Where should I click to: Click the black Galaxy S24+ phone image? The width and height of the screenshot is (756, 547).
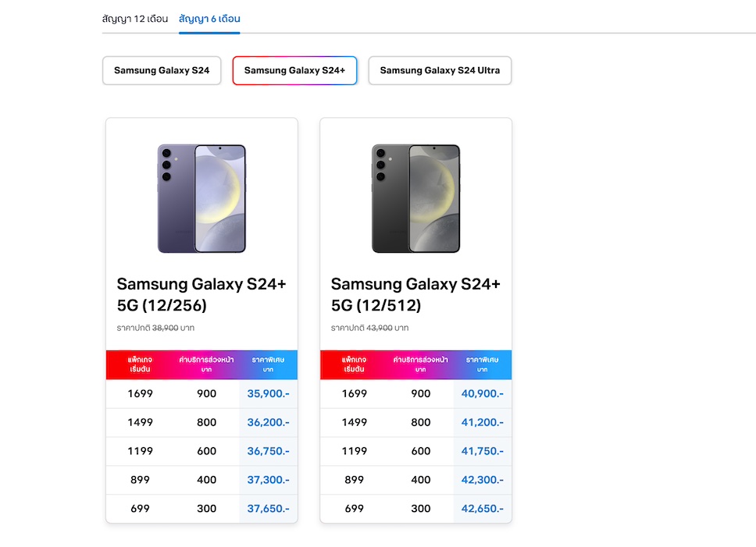[x=415, y=198]
